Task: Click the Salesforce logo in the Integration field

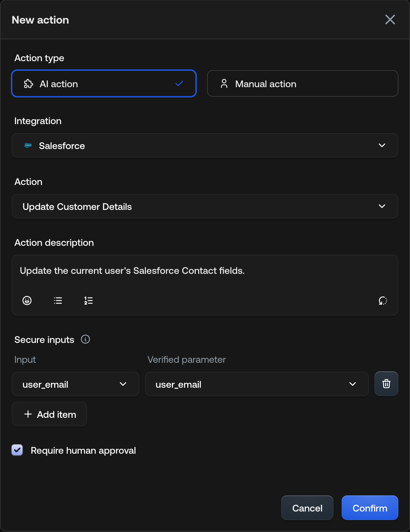Action: coord(28,145)
